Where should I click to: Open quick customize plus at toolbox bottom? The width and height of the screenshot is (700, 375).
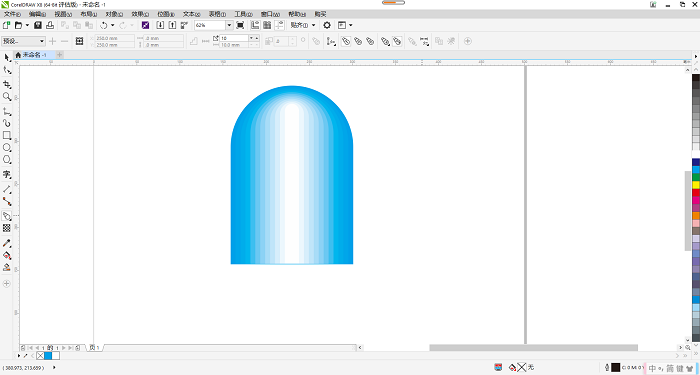[7, 283]
